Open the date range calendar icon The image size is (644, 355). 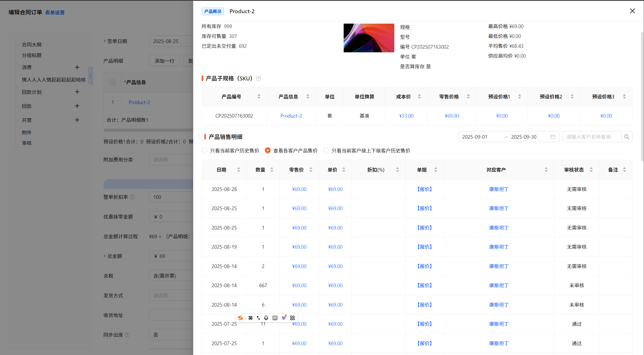pyautogui.click(x=553, y=137)
